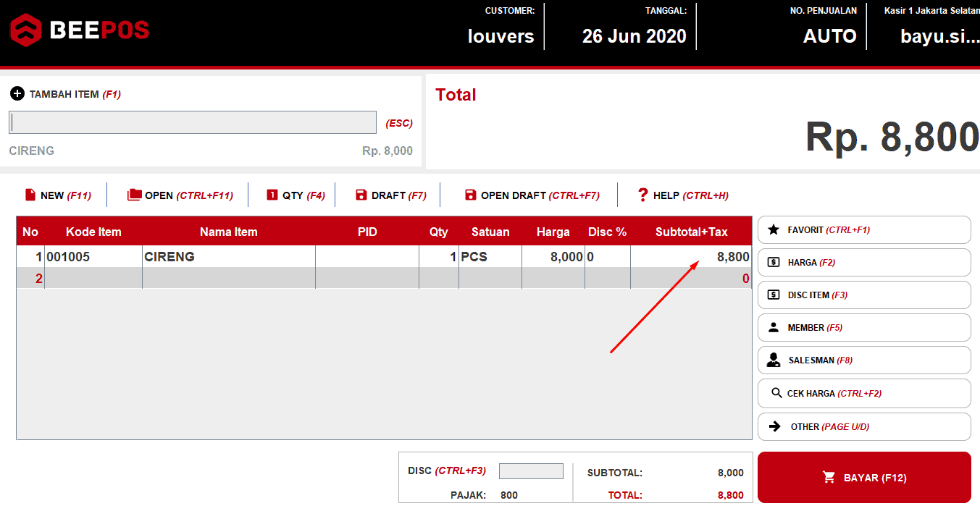The image size is (980, 511).
Task: Click the DISC ITEM (F3) button
Action: coord(864,295)
